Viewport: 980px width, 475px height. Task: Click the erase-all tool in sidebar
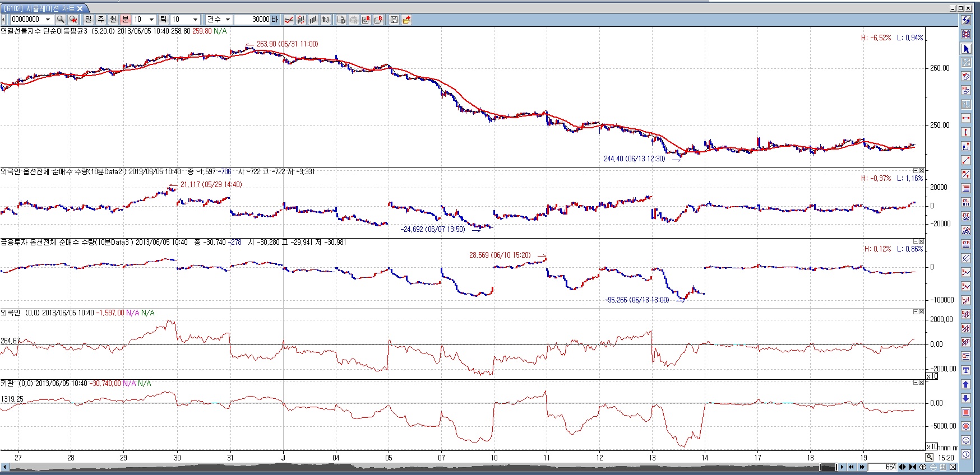(x=966, y=90)
